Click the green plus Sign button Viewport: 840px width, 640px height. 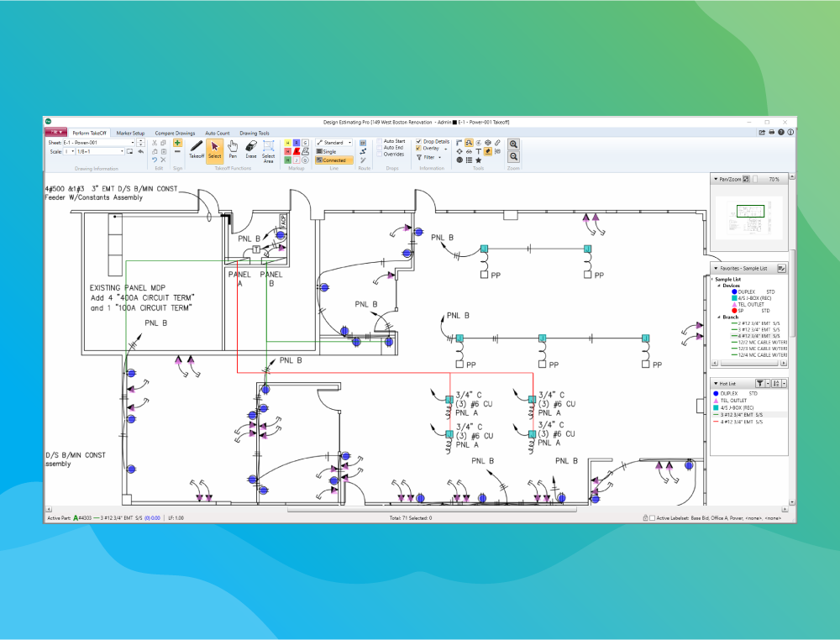tap(177, 143)
